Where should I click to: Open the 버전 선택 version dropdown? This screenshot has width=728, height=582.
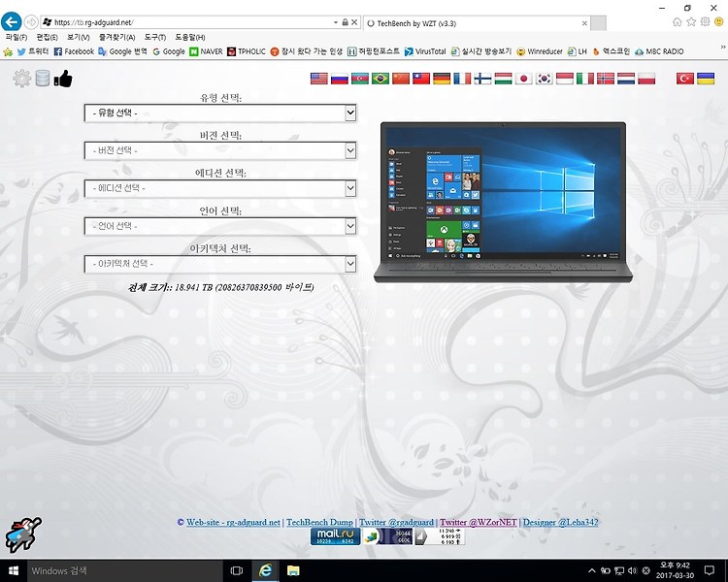220,150
